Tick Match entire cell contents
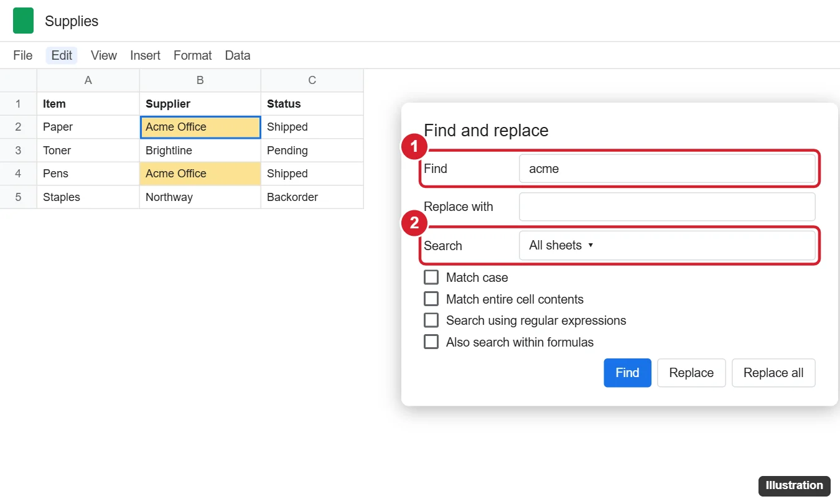The width and height of the screenshot is (840, 504). [x=431, y=299]
